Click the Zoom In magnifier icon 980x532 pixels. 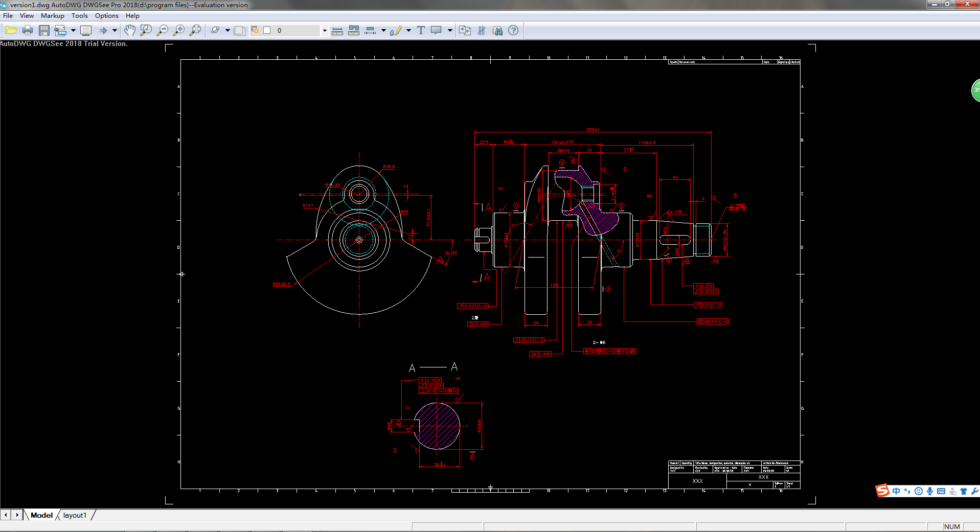click(178, 31)
